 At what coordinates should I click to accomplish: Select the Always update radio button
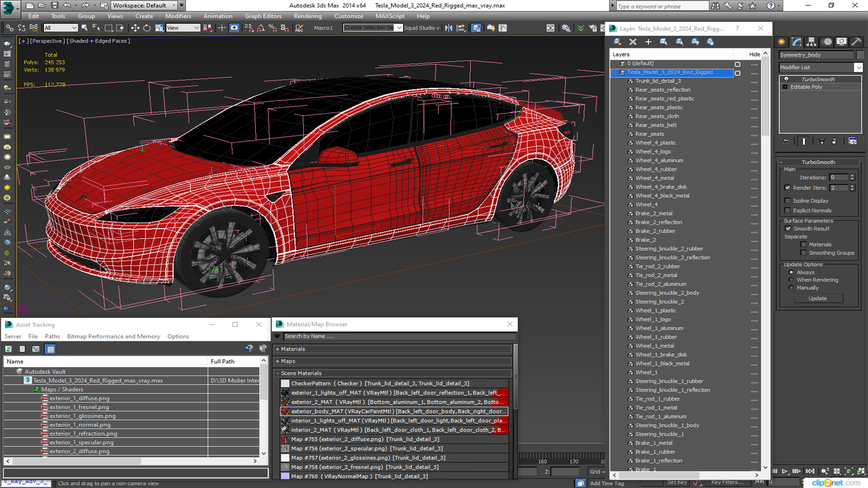tap(791, 272)
